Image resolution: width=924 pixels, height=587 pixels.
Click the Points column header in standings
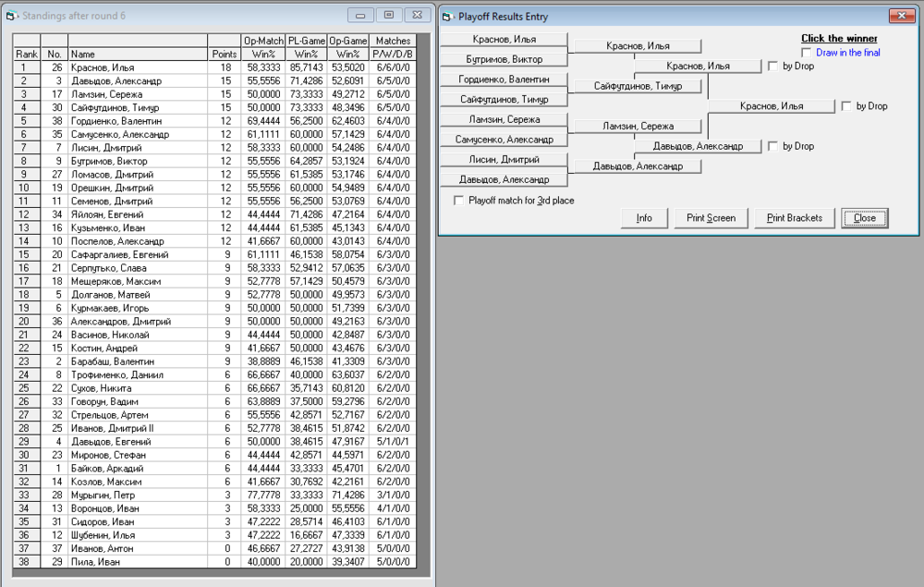pos(224,55)
